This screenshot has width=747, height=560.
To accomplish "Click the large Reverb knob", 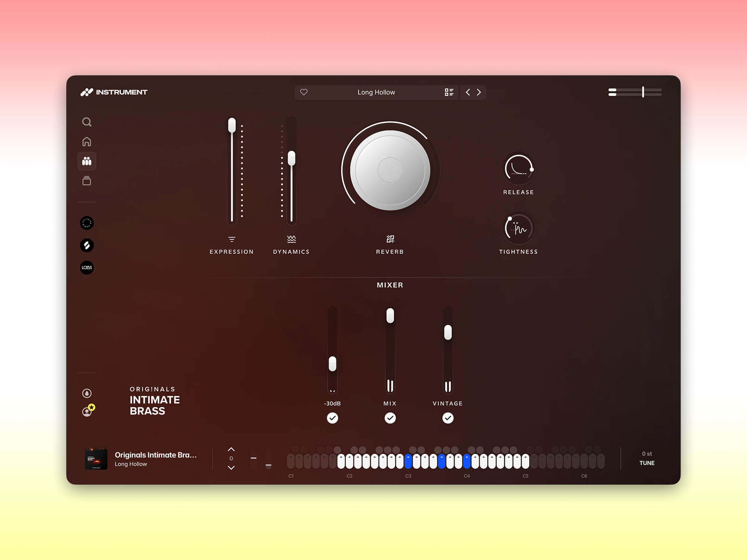I will point(390,170).
